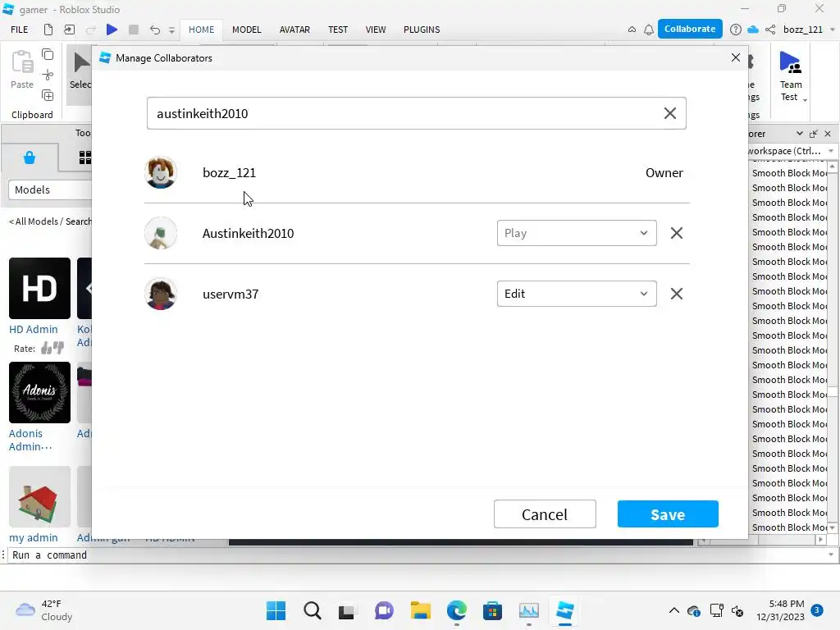This screenshot has width=840, height=630.
Task: Click the grayed Redo arrow icon
Action: point(90,30)
